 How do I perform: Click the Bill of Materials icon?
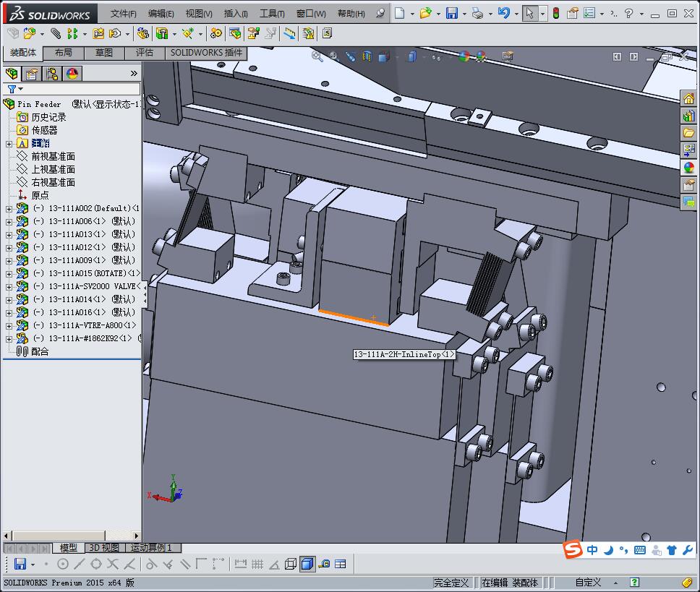[x=235, y=33]
